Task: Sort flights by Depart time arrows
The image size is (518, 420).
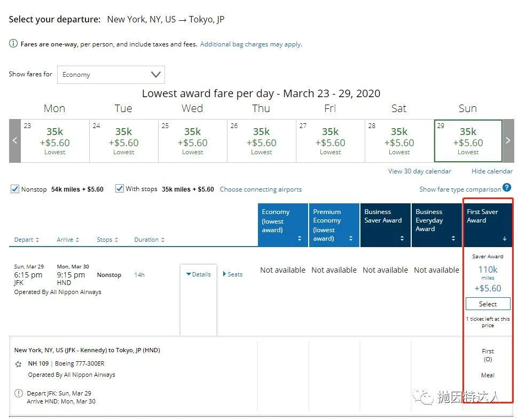Action: point(37,240)
